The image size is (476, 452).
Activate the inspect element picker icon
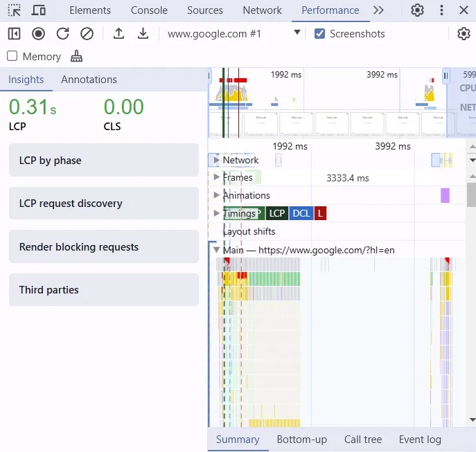coord(15,10)
